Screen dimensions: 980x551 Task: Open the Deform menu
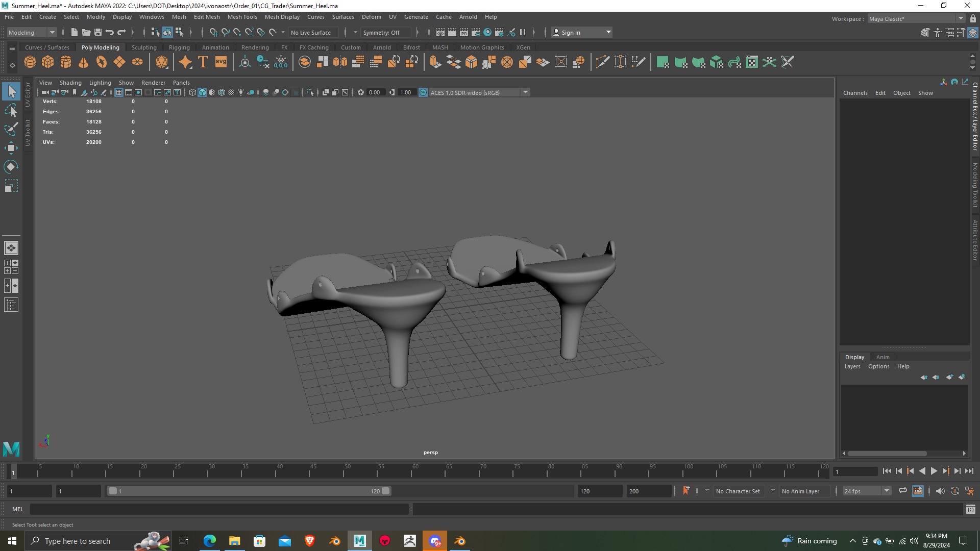[372, 17]
